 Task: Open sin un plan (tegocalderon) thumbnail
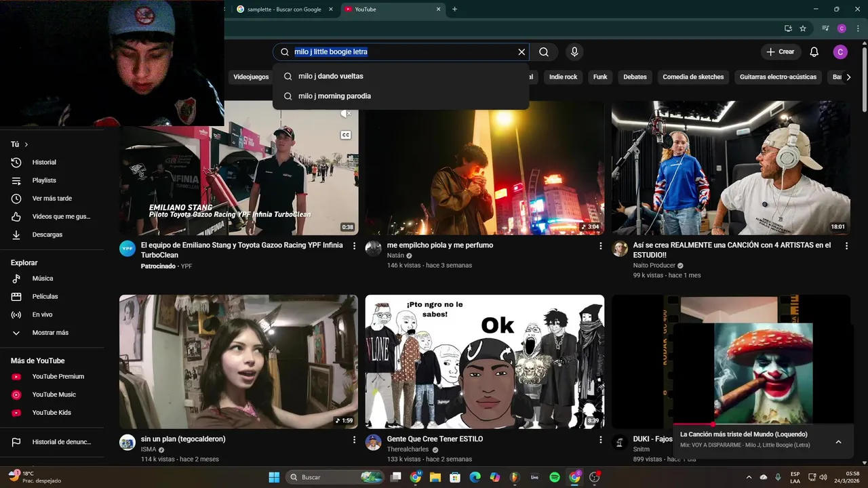point(239,361)
